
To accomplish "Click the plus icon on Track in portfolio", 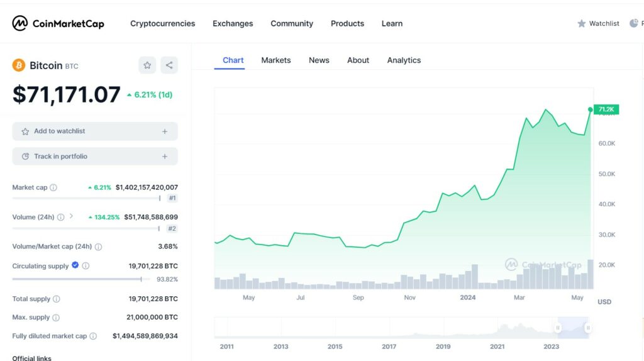I will [x=165, y=157].
